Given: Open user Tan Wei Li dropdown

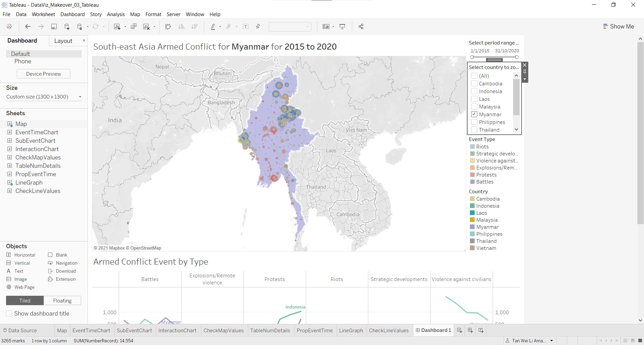Looking at the screenshot, I should [551, 341].
